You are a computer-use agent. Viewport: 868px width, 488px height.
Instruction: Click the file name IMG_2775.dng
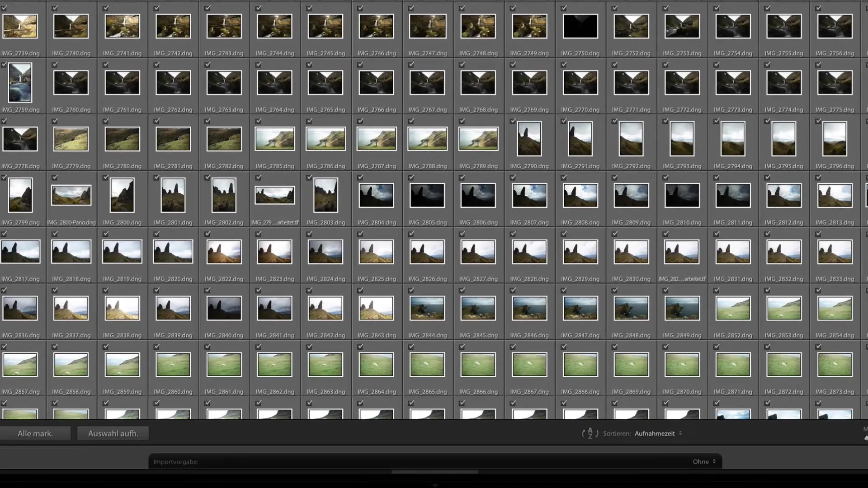[835, 110]
